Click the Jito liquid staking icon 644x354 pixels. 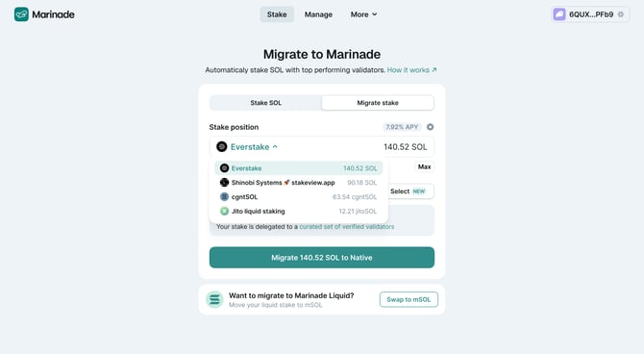224,212
